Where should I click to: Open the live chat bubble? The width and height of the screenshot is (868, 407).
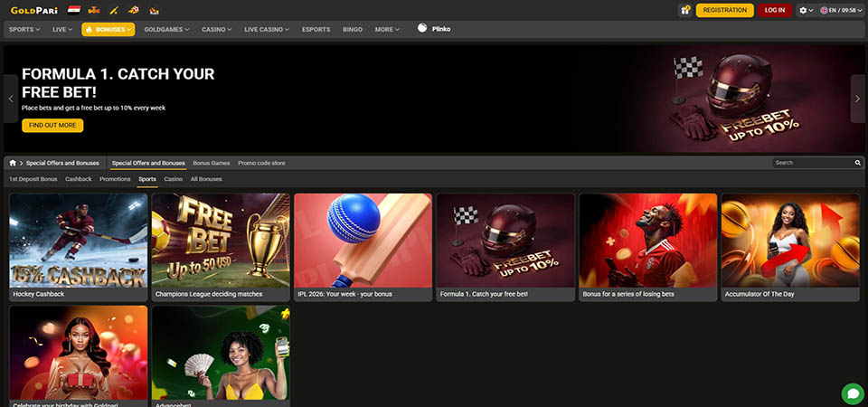coord(853,393)
